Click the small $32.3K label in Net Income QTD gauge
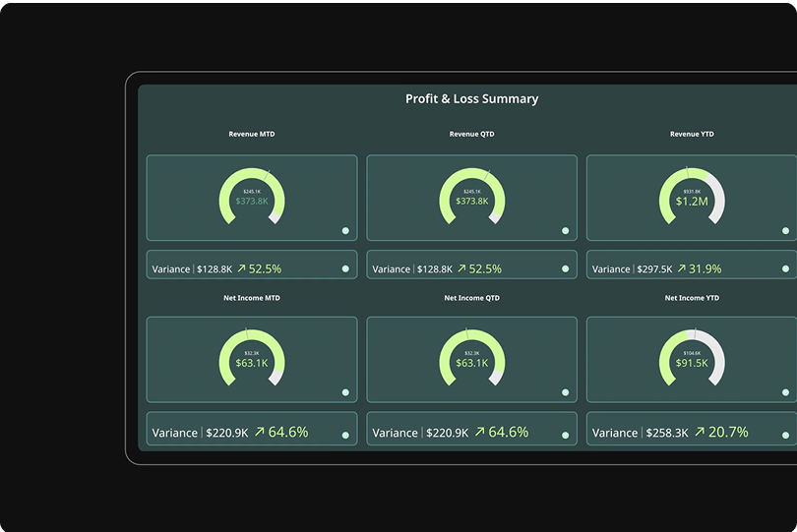 [x=471, y=353]
